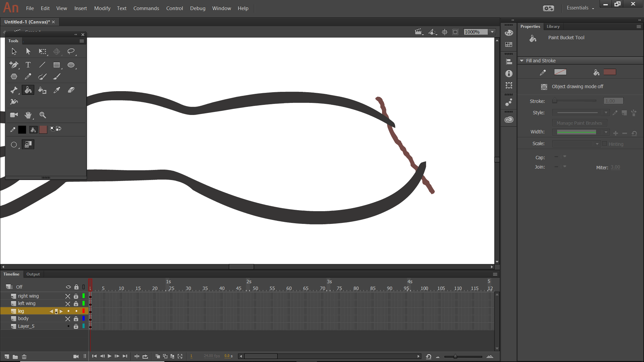Show the hidden body layer
This screenshot has width=644, height=362.
click(x=68, y=318)
